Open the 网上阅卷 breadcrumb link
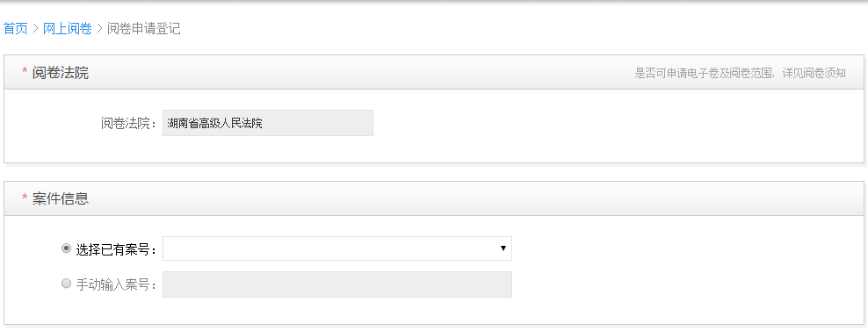868x331 pixels. click(68, 29)
